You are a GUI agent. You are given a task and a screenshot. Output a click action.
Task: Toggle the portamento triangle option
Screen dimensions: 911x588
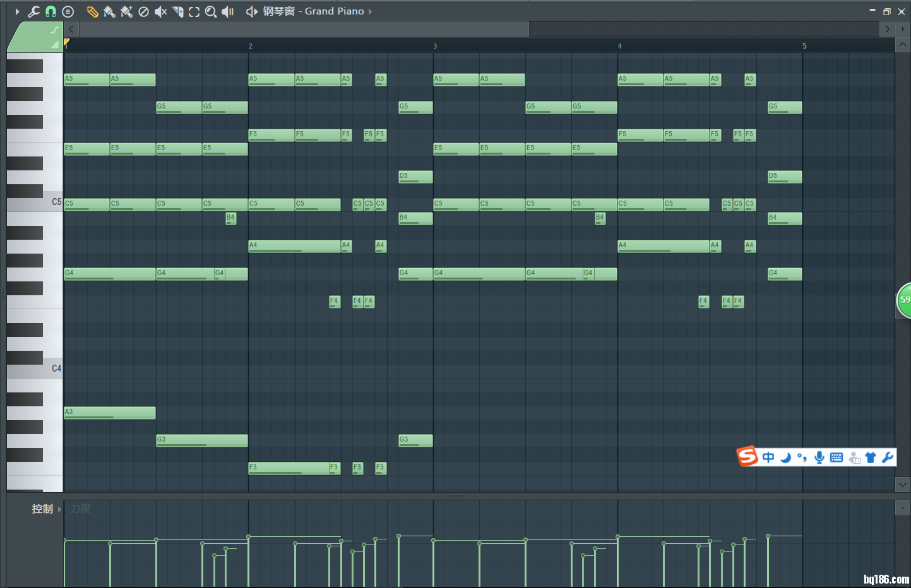point(55,44)
